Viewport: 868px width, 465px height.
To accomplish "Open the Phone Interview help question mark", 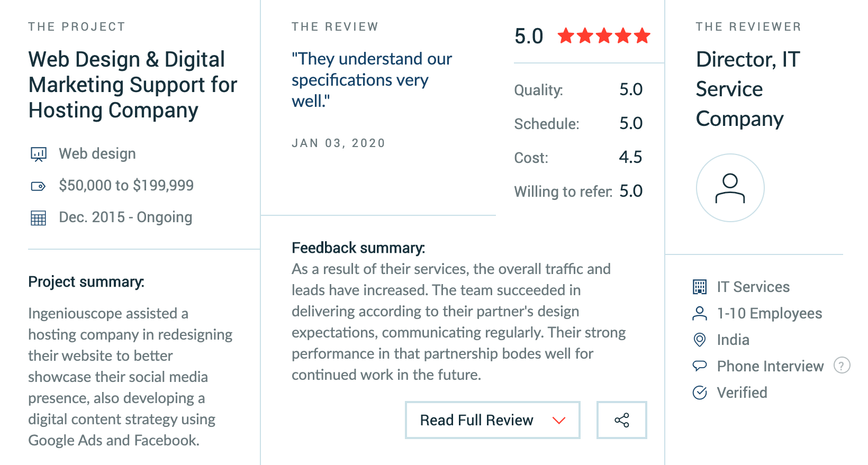I will click(x=842, y=365).
